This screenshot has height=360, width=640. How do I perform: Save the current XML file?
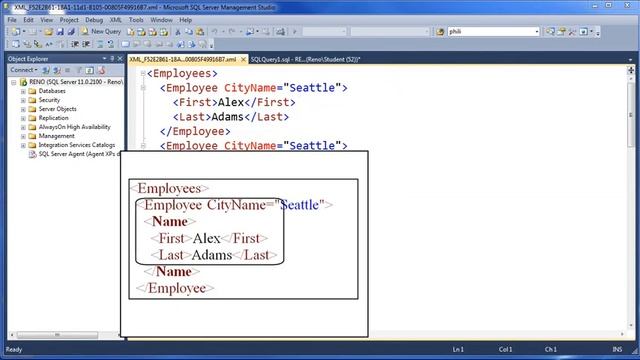60,31
